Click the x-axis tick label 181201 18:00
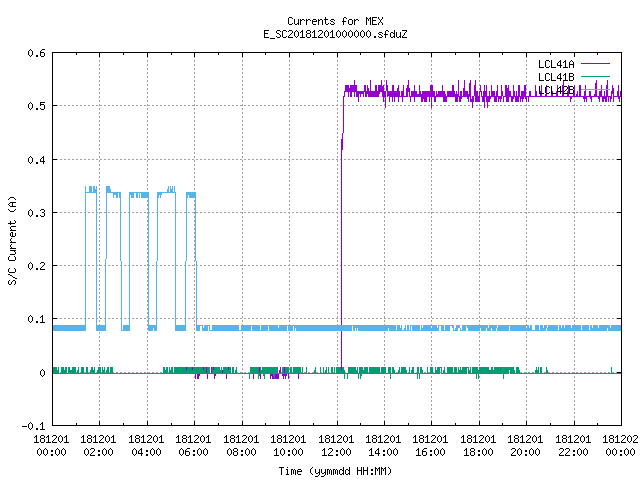The image size is (640, 480). point(478,446)
